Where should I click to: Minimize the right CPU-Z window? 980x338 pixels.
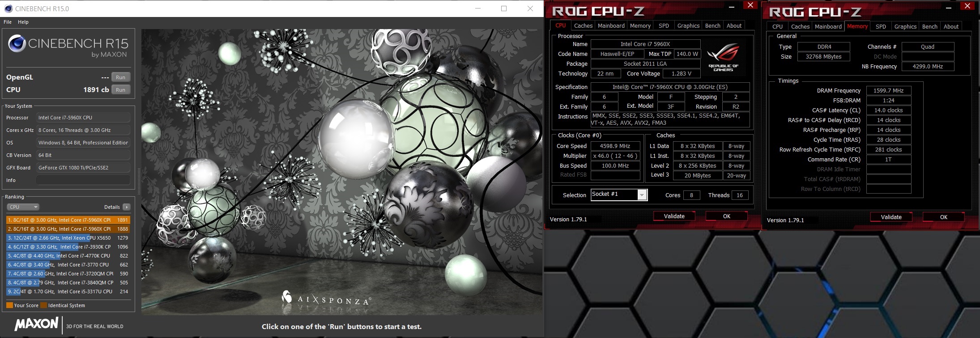(x=949, y=7)
